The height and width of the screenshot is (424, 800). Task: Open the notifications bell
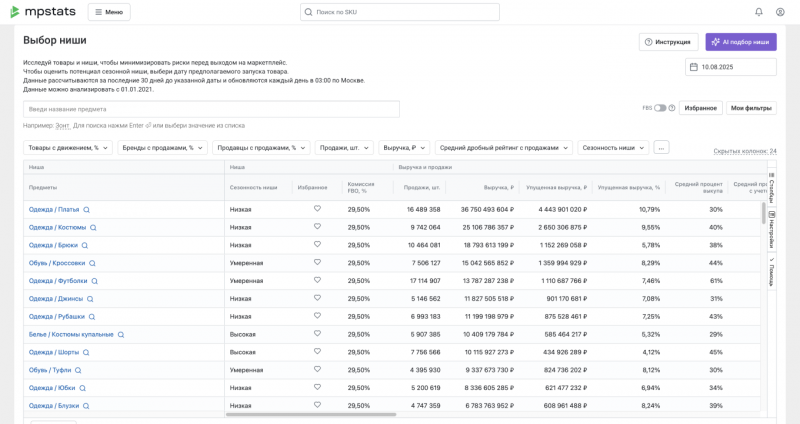(x=759, y=12)
